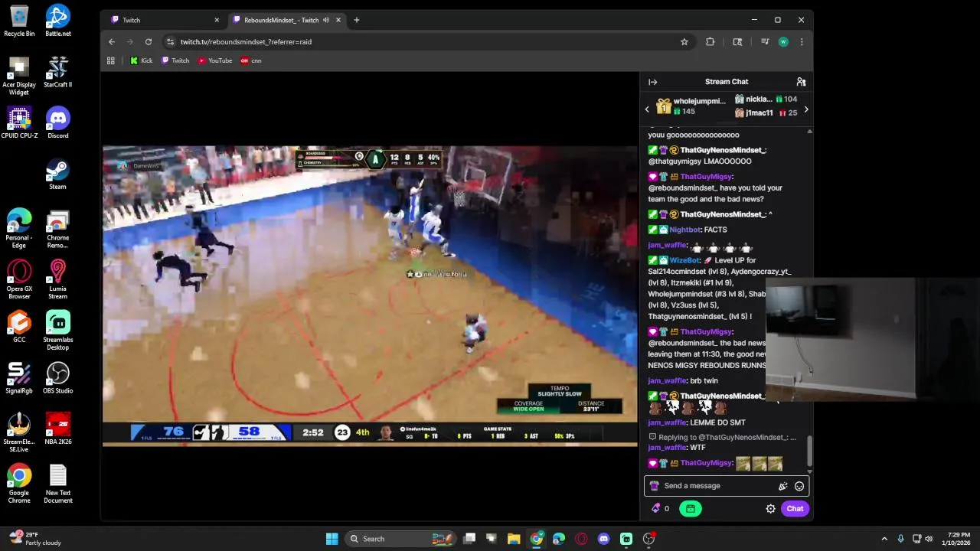Select Steam desktop shortcut
The width and height of the screenshot is (980, 551).
[x=58, y=174]
